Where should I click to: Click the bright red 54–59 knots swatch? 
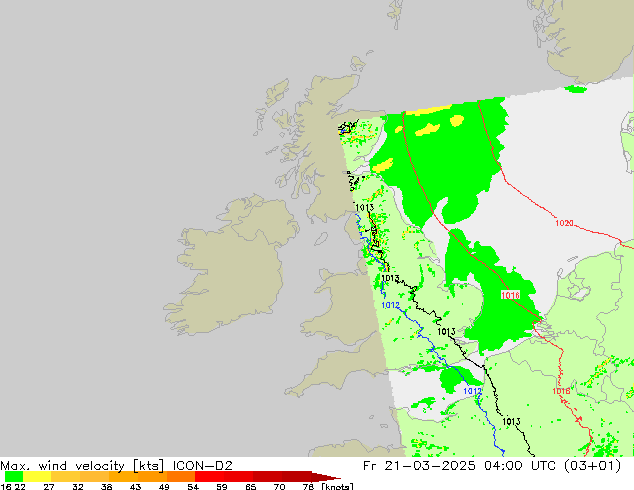pos(210,476)
